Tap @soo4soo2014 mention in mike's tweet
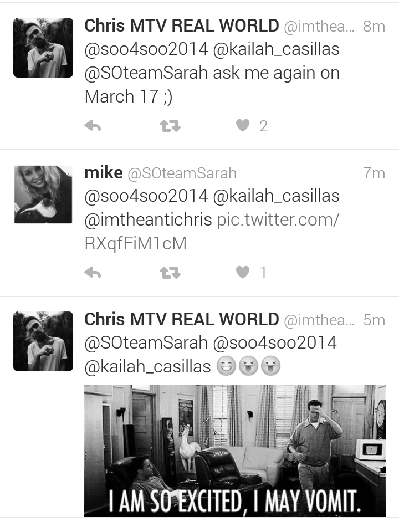The height and width of the screenshot is (532, 399). [146, 196]
